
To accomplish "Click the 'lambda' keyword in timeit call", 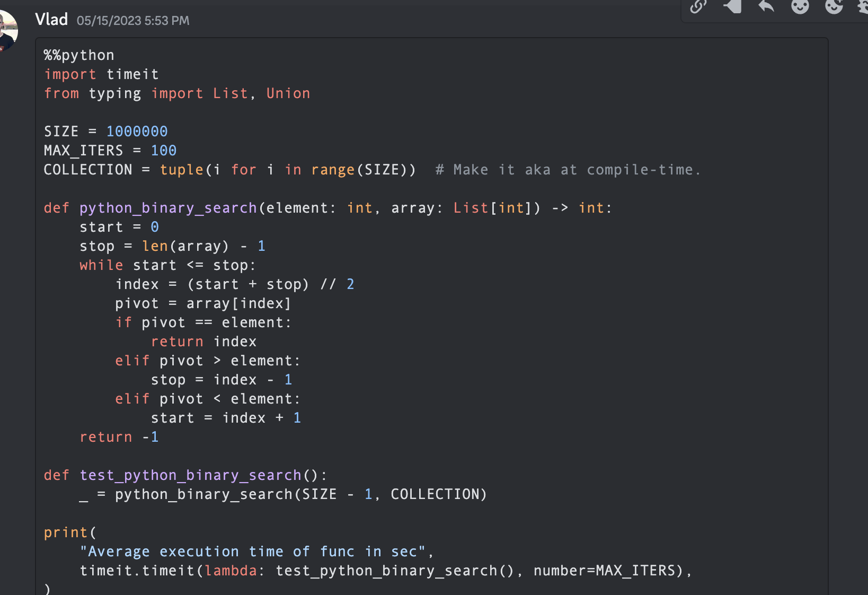I will [x=231, y=571].
